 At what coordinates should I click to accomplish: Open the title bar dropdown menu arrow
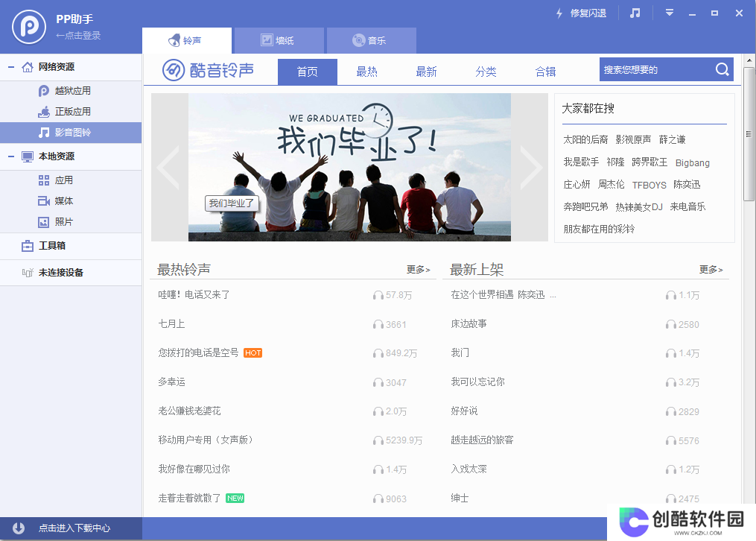click(669, 13)
